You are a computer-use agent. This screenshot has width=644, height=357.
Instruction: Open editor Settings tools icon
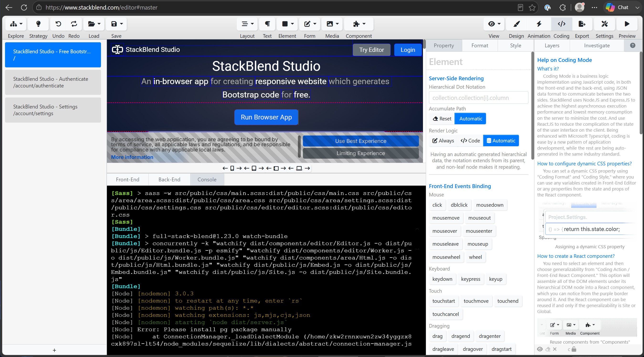604,24
